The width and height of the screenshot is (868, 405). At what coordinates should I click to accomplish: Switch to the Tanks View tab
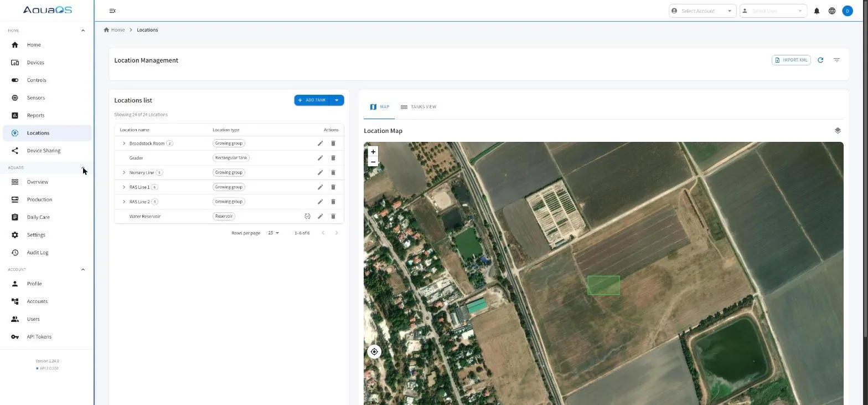coord(418,107)
